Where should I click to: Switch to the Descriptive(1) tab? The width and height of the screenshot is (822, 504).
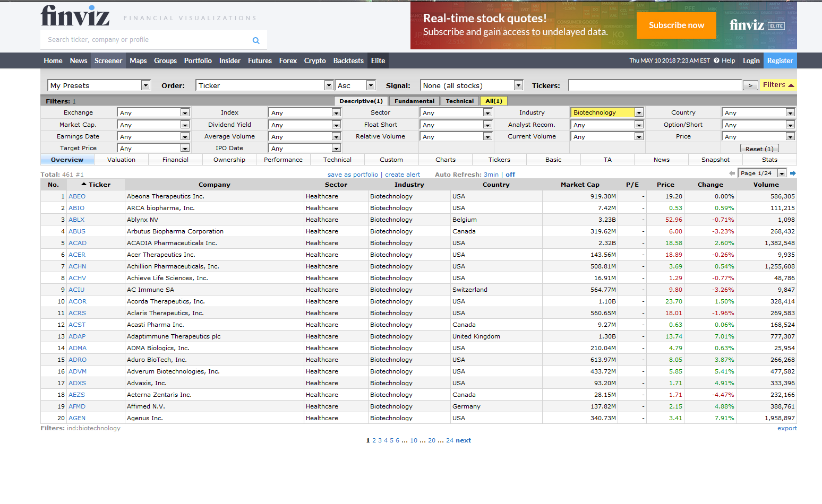coord(361,101)
